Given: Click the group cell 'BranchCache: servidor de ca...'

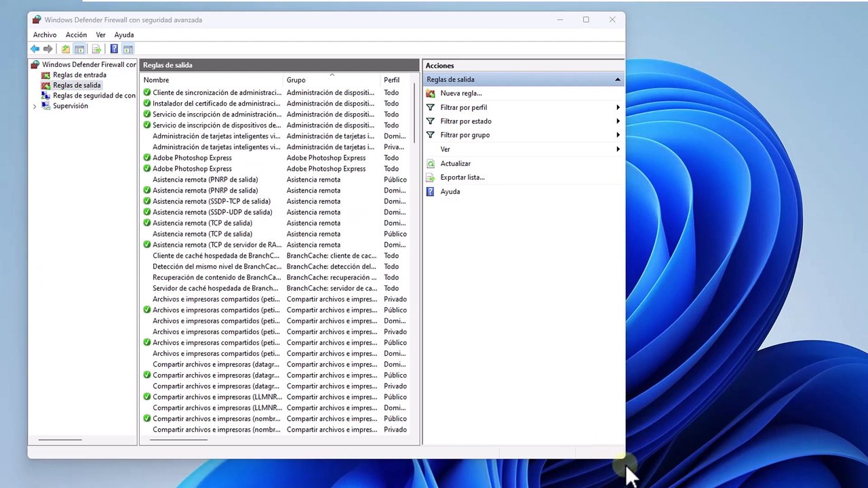Looking at the screenshot, I should click(x=332, y=288).
